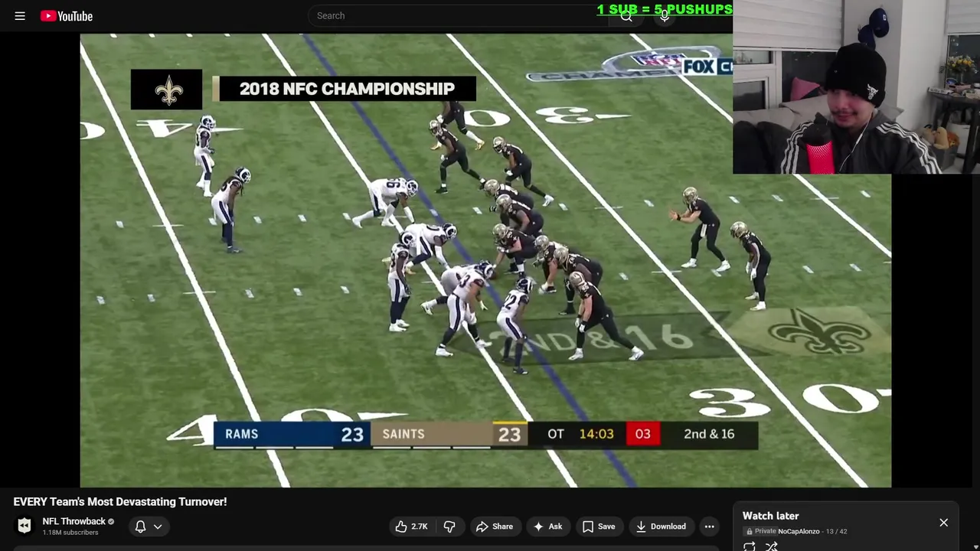Click the Search input field
This screenshot has width=980, height=551.
[x=458, y=15]
